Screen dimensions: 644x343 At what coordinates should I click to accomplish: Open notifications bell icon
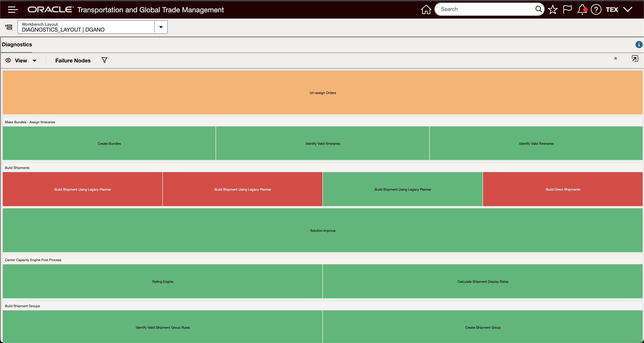pos(582,9)
